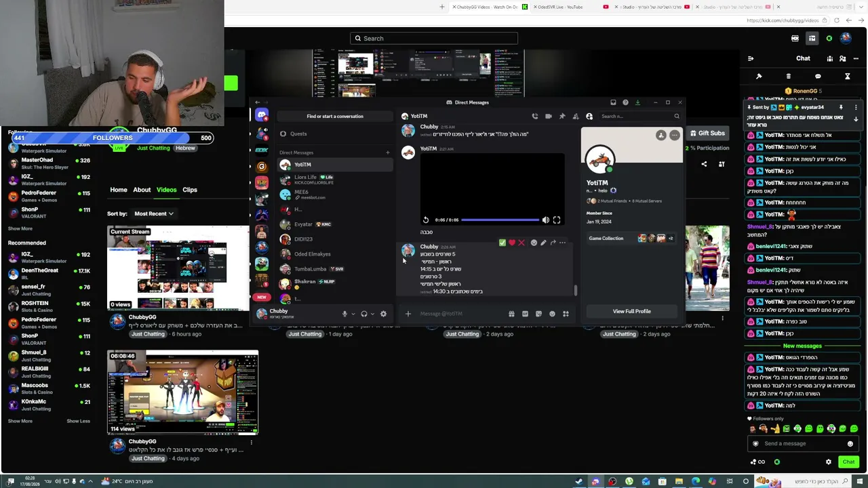Seek on the Discord video progress bar
Screen dimensions: 868x488
[x=500, y=220]
